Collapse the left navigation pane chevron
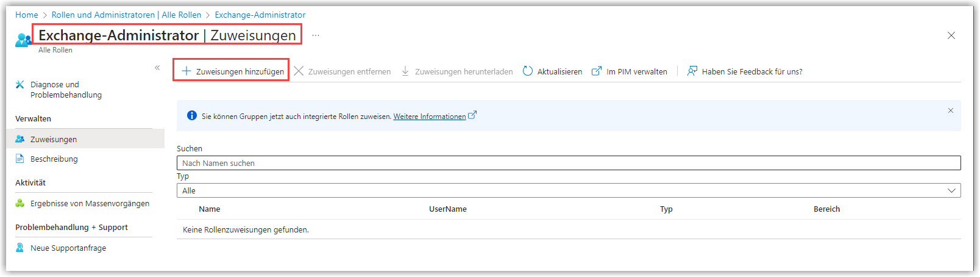The image size is (980, 277). click(x=157, y=68)
